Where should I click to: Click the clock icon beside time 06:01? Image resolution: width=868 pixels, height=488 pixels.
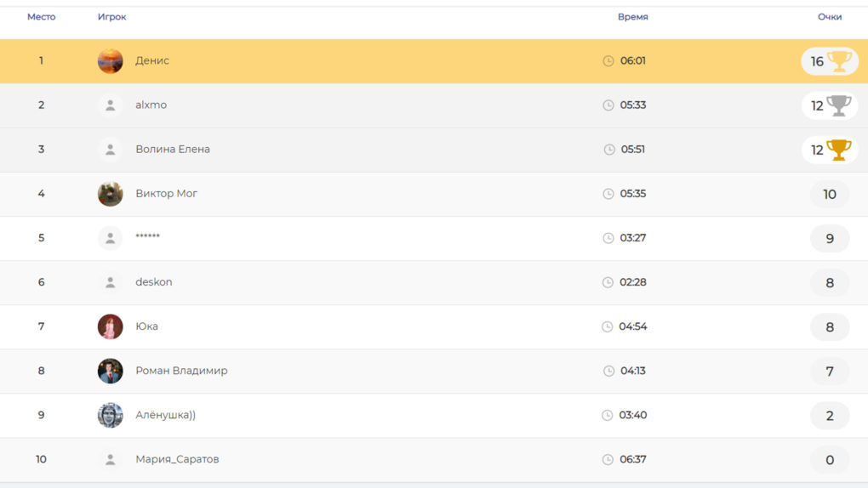[608, 61]
